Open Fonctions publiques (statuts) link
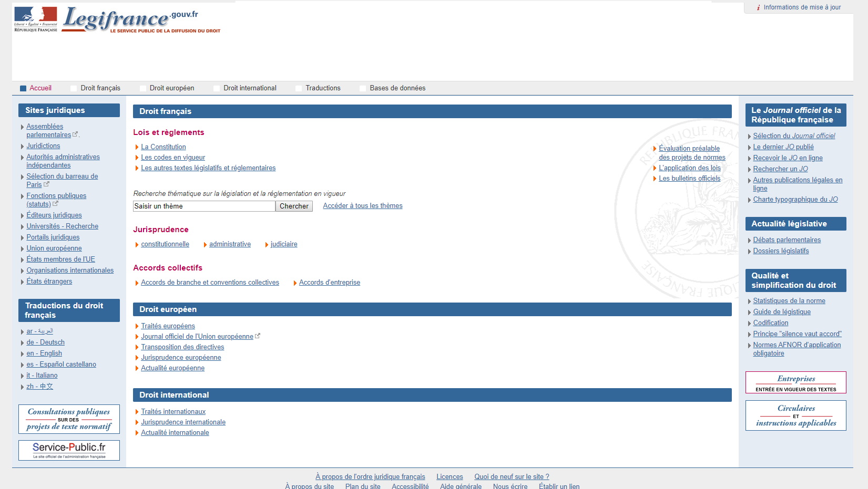The image size is (868, 489). [56, 200]
